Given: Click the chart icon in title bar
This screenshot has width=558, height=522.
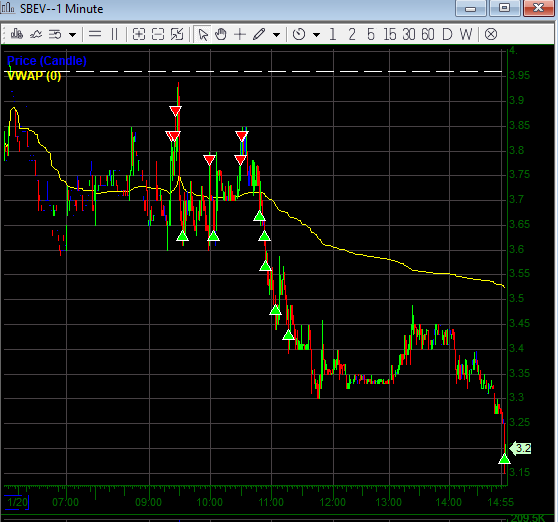Looking at the screenshot, I should pyautogui.click(x=8, y=8).
